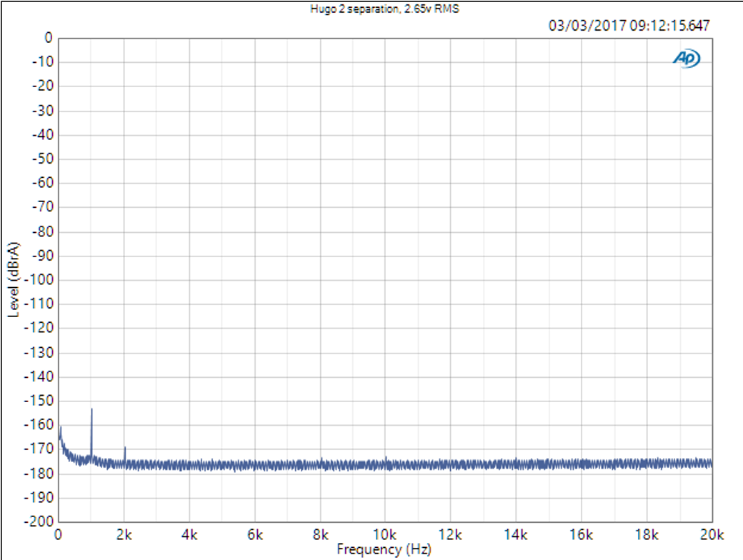This screenshot has width=743, height=560.
Task: Click the Frequency axis '0' tick label
Action: pyautogui.click(x=59, y=535)
